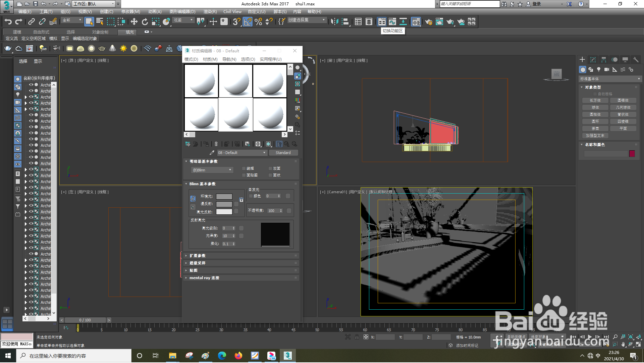
Task: Open the 渲染(R) rendering menu
Action: (x=210, y=12)
